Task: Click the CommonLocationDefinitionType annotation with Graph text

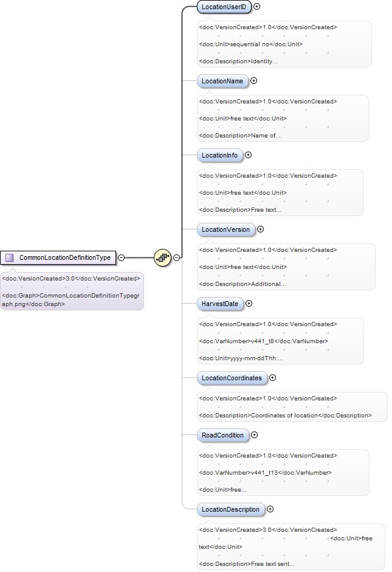Action: [x=72, y=291]
